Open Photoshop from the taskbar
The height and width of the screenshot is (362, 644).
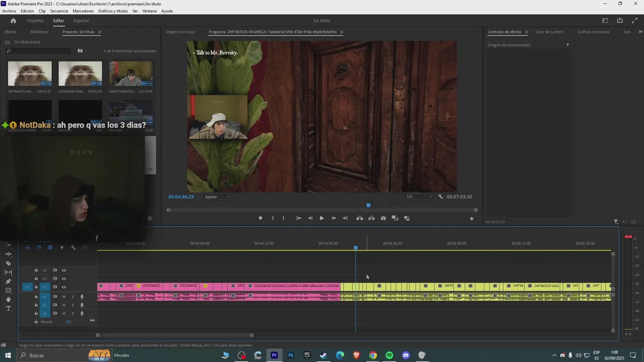coord(290,355)
